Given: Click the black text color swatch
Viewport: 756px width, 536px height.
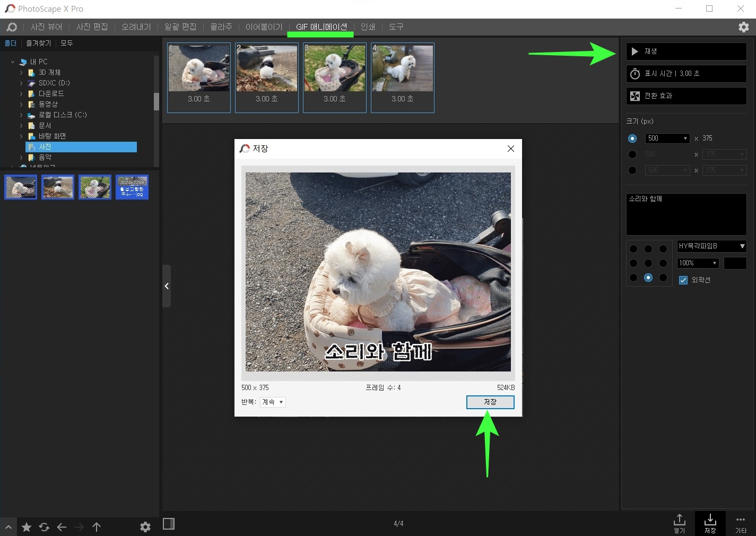Looking at the screenshot, I should point(735,263).
